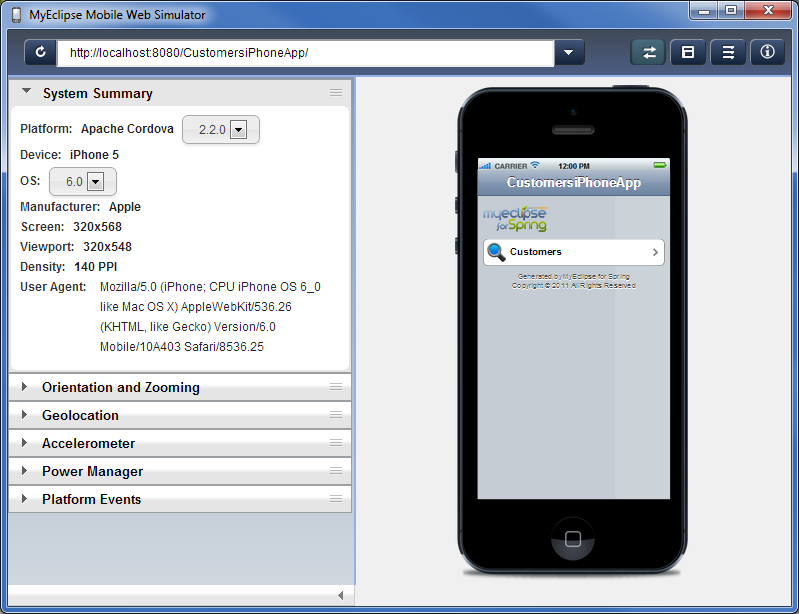The image size is (799, 614).
Task: Click the swap arrows toolbar icon
Action: (648, 52)
